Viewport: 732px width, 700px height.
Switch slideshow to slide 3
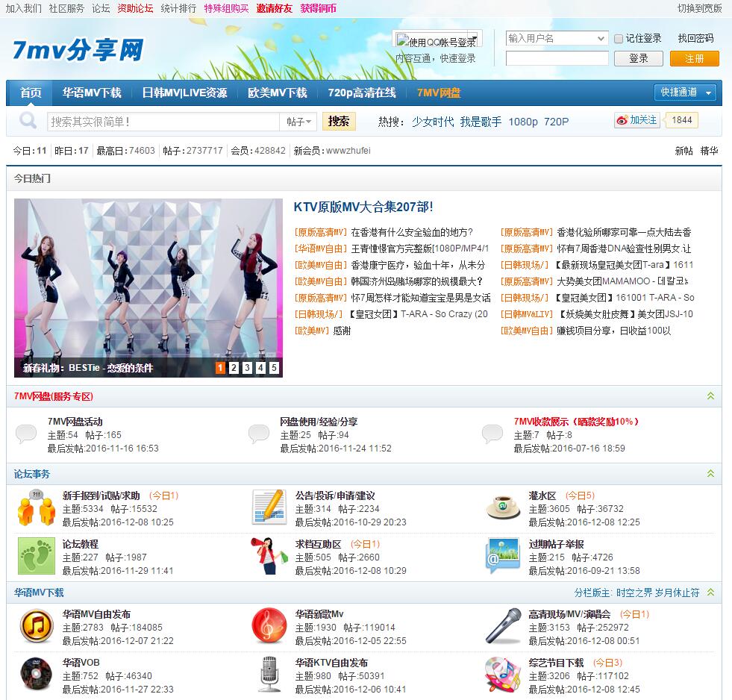248,367
